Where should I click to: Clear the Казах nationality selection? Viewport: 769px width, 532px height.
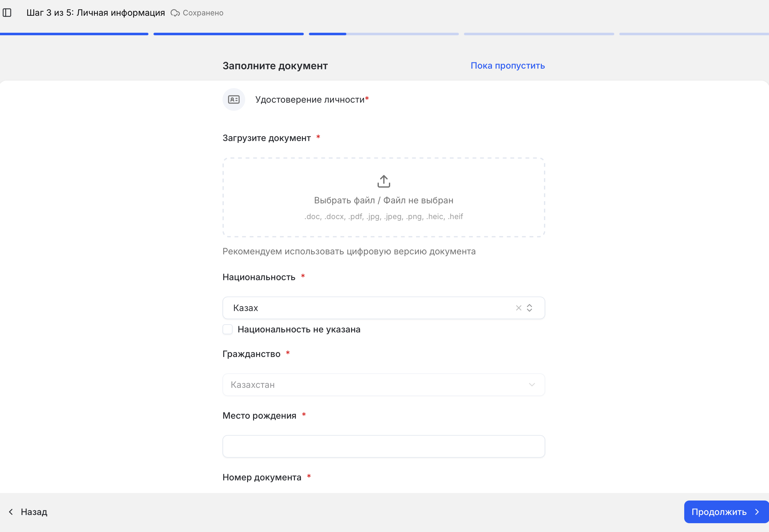tap(518, 308)
